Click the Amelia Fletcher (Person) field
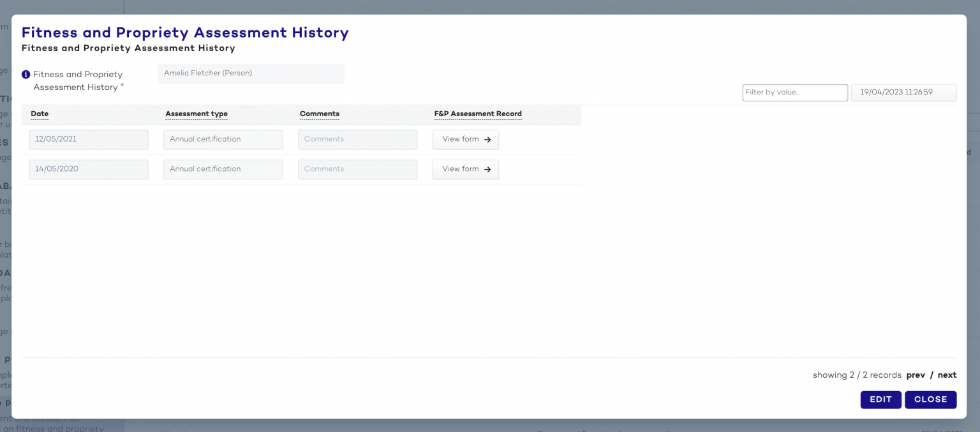The width and height of the screenshot is (980, 432). [x=251, y=73]
